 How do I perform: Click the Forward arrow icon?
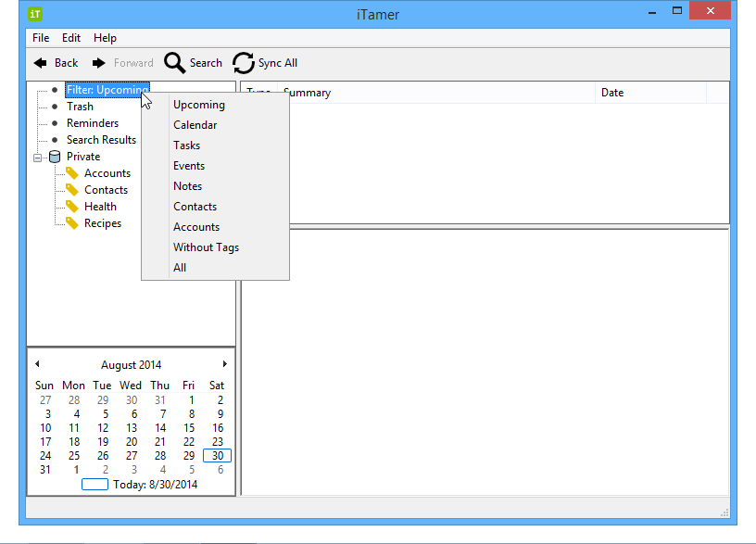point(99,63)
